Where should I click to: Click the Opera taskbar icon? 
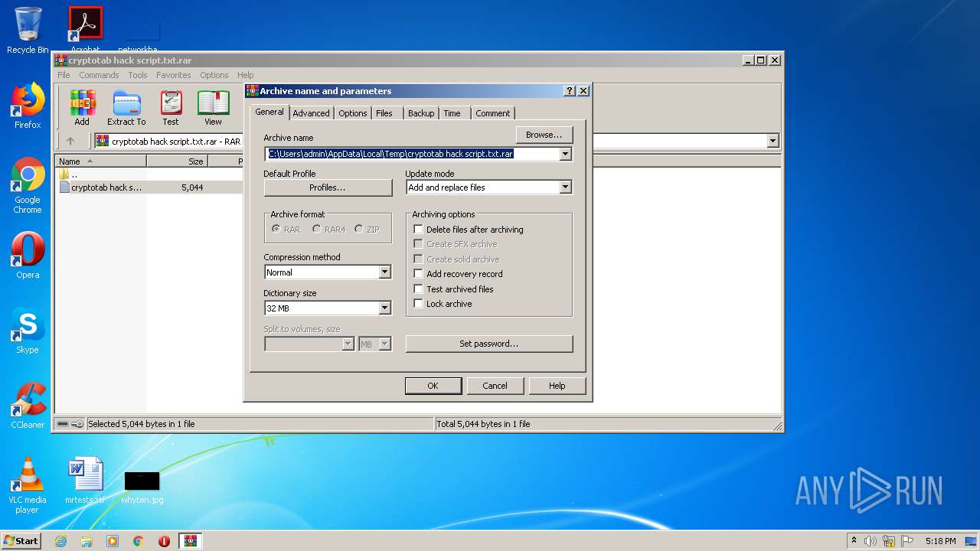click(x=164, y=541)
